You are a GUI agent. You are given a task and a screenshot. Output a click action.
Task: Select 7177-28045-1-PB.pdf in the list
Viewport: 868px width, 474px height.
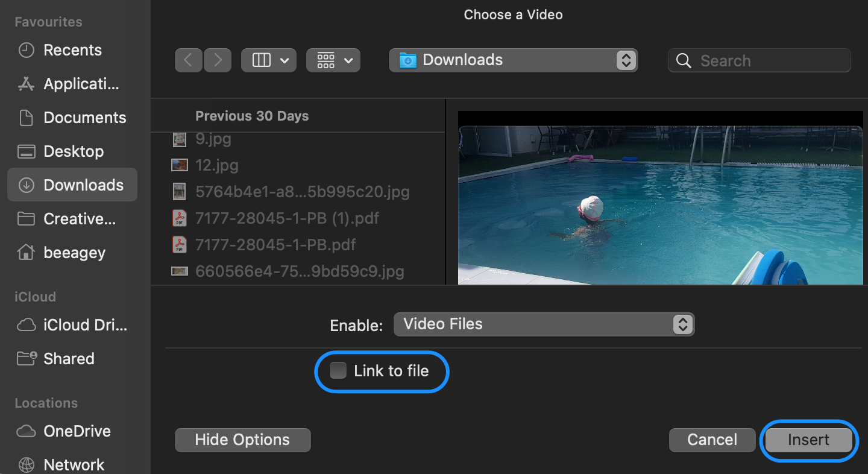275,244
